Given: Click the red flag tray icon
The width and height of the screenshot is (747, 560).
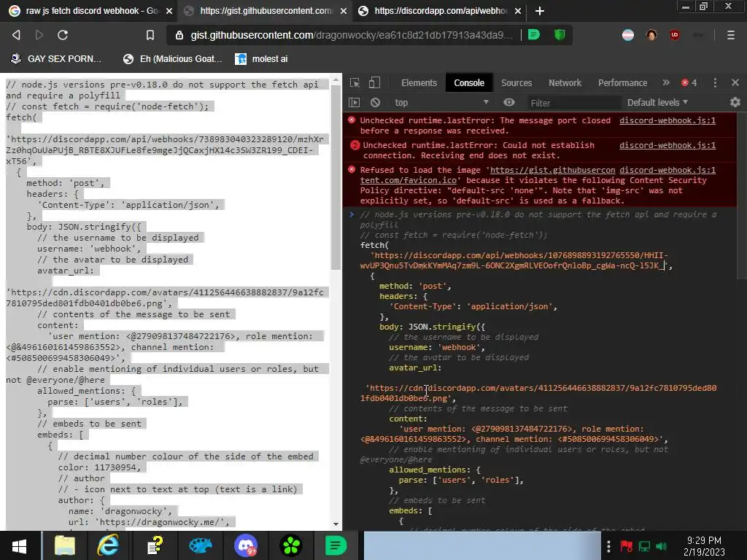Looking at the screenshot, I should point(627,546).
